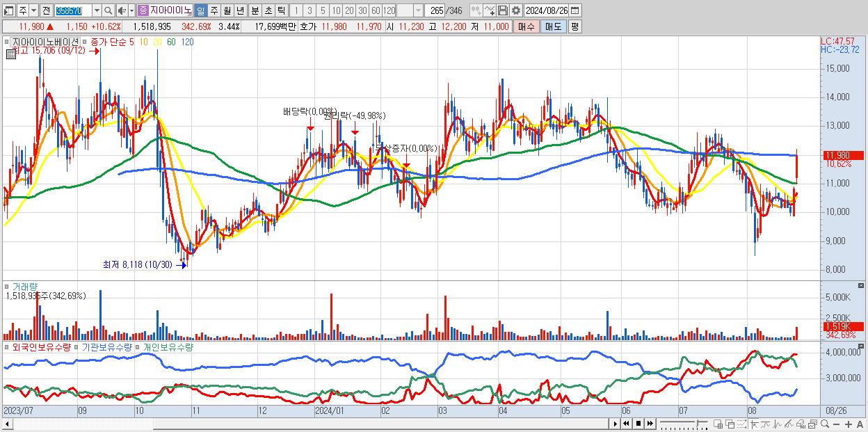The image size is (868, 432).
Task: Toggle the 지아이이노베이션 price series checkbox
Action: [x=6, y=42]
